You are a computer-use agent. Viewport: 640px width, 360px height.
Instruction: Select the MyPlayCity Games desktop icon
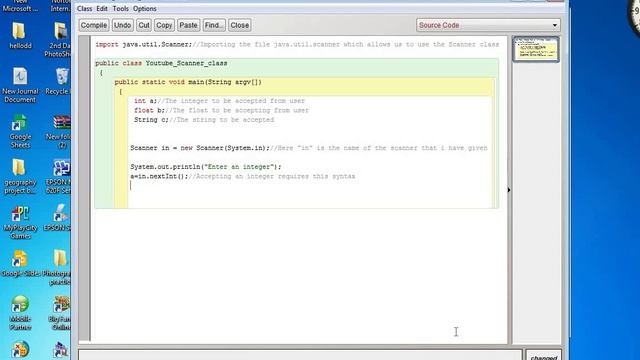pos(20,222)
